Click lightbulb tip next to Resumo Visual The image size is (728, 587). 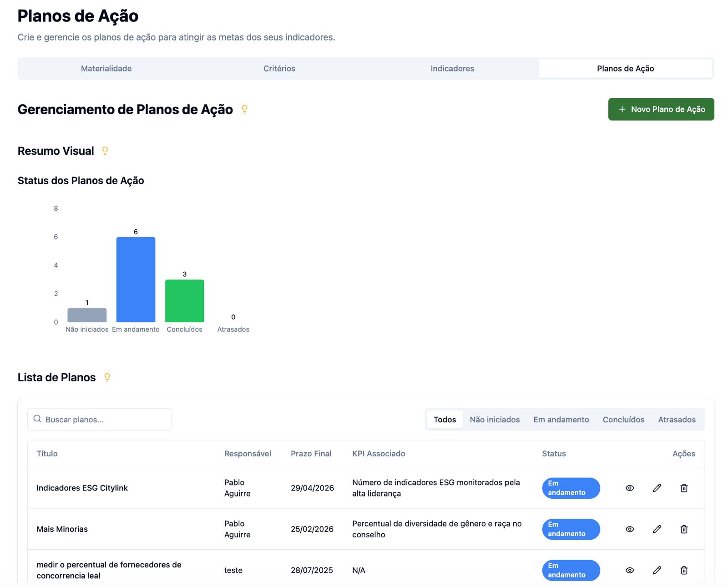[105, 151]
